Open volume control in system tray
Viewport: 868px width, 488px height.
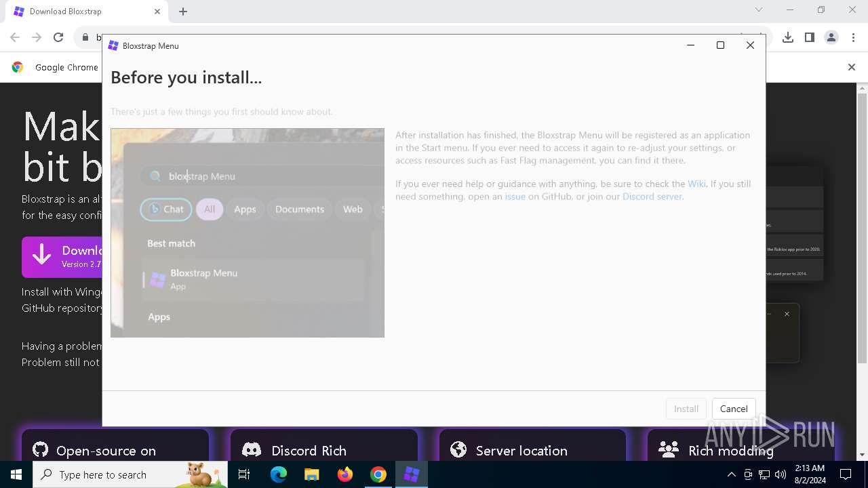click(x=781, y=474)
